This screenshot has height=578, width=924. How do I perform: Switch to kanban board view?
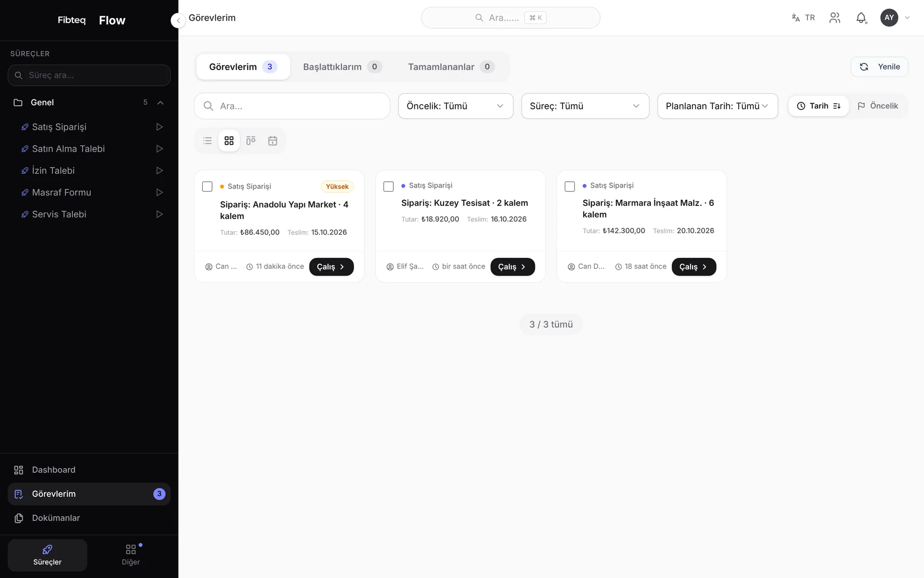(251, 141)
